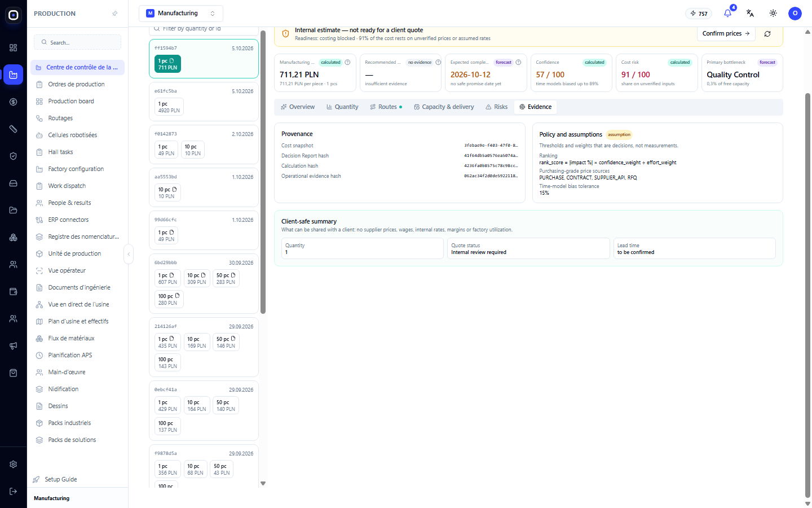This screenshot has width=812, height=508.
Task: Select the Evidence tab
Action: click(535, 107)
